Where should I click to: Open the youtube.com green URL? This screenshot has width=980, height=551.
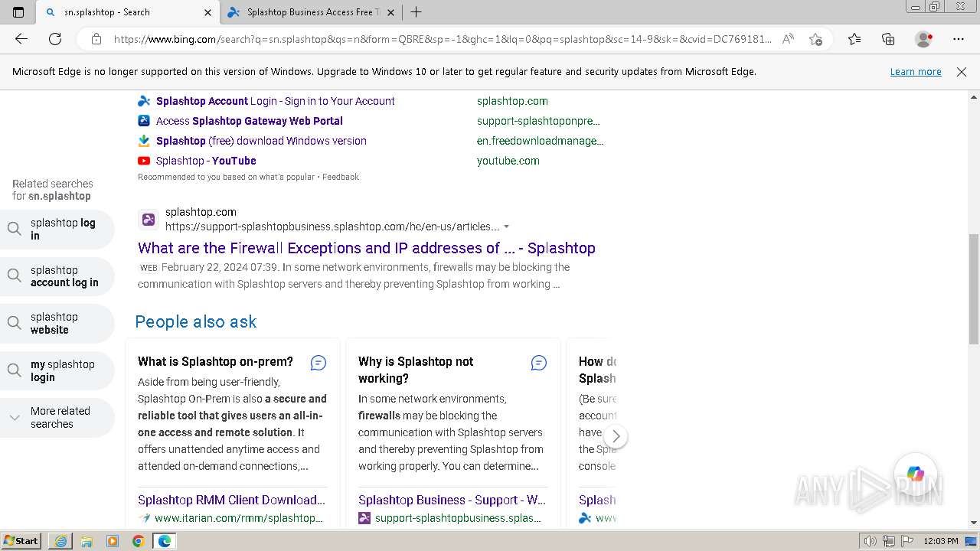[x=508, y=161]
